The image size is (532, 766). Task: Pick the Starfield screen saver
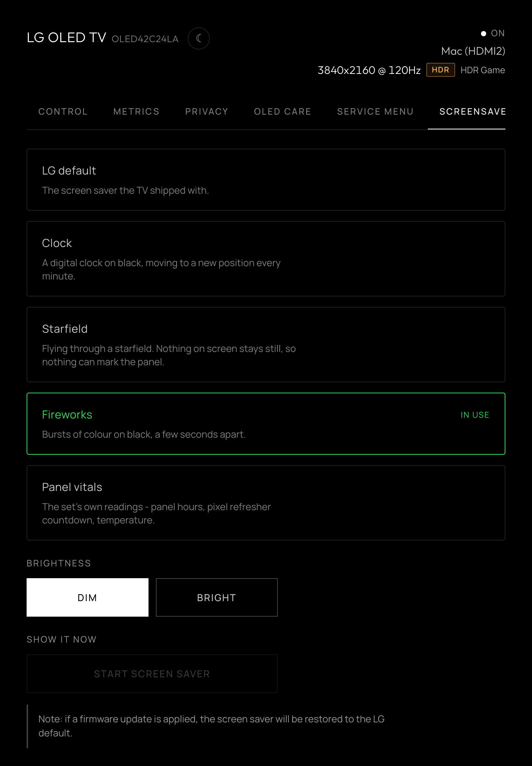[x=266, y=345]
